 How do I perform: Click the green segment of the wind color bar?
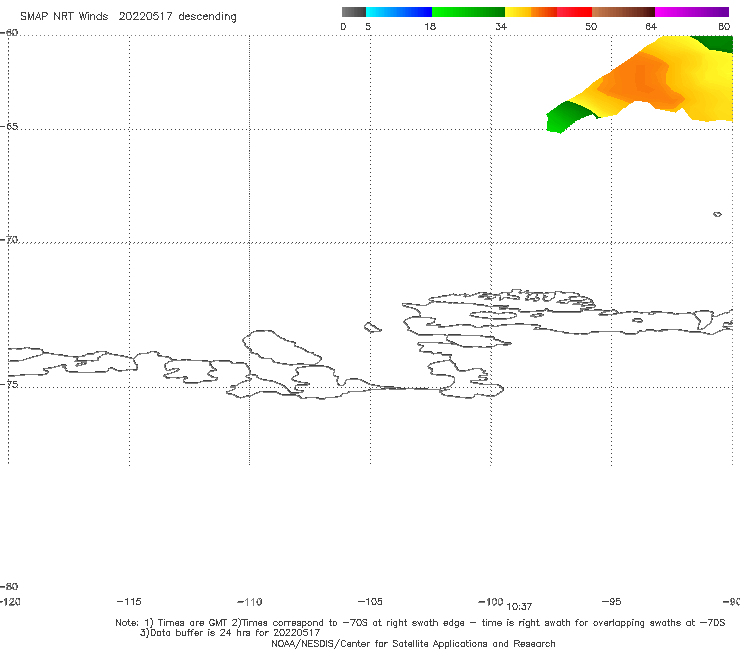click(468, 12)
